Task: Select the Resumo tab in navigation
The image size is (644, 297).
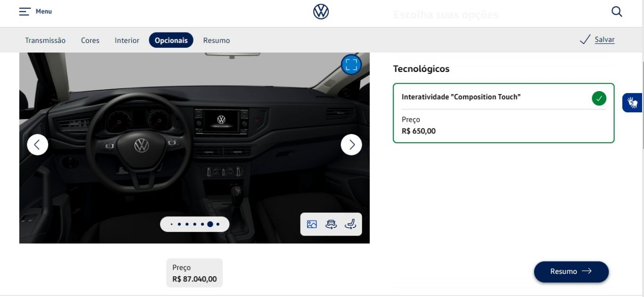Action: coord(217,41)
